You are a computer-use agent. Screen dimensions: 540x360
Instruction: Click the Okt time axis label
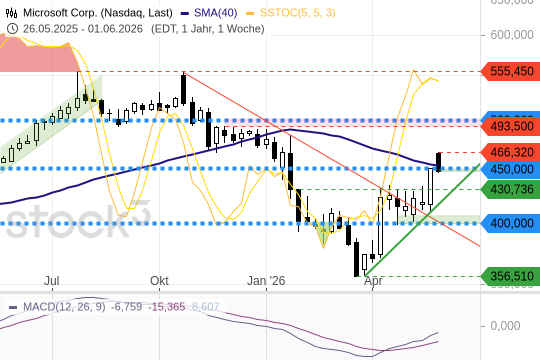pyautogui.click(x=159, y=281)
